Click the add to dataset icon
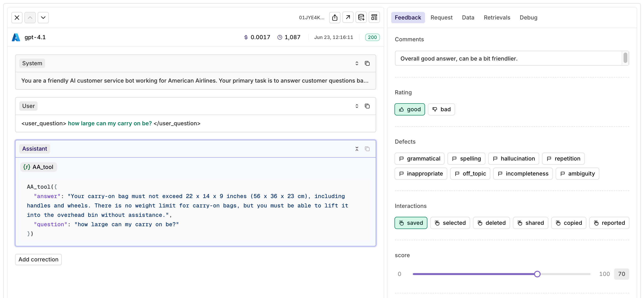 point(361,17)
